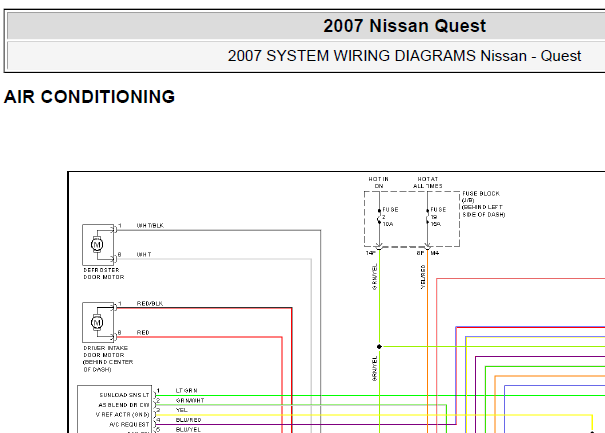This screenshot has width=605, height=433.
Task: Click the green/yellow wire splice dot
Action: [x=379, y=347]
